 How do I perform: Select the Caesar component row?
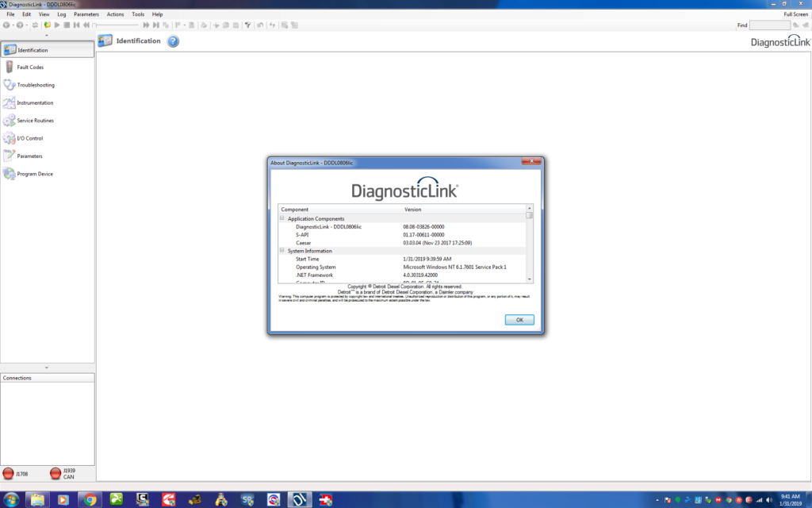point(402,243)
